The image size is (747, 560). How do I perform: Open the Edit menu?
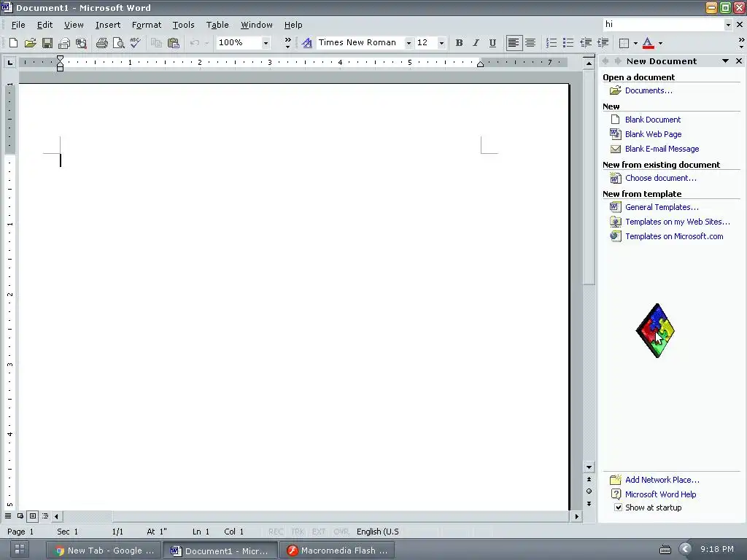(x=44, y=25)
